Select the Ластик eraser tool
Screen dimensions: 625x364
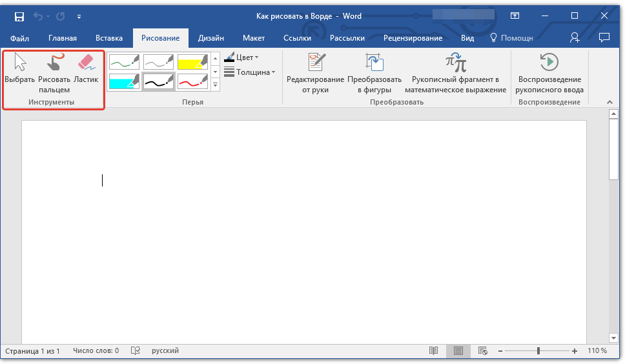(86, 68)
